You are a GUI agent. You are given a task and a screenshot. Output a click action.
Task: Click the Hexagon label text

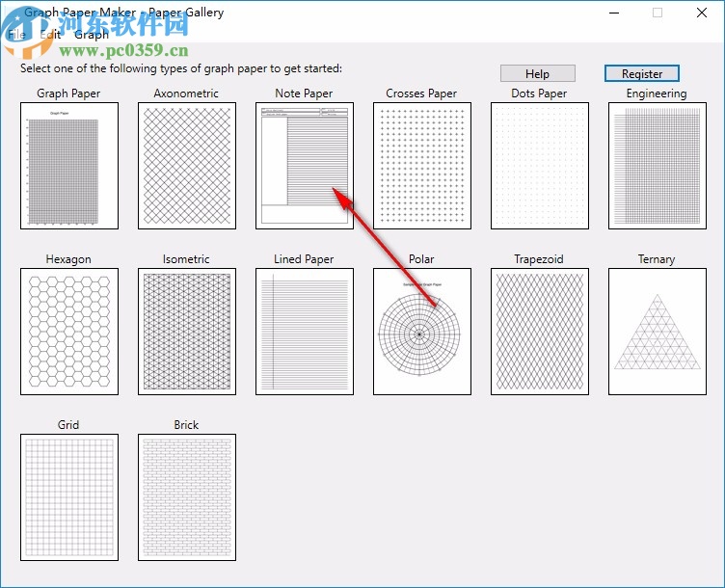68,259
